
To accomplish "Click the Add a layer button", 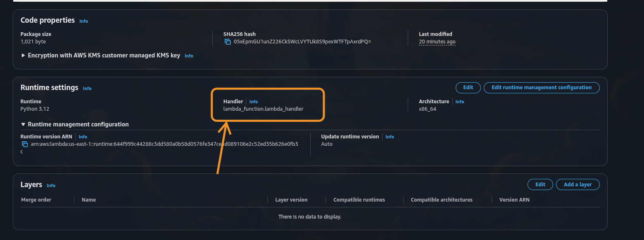I will click(x=577, y=185).
